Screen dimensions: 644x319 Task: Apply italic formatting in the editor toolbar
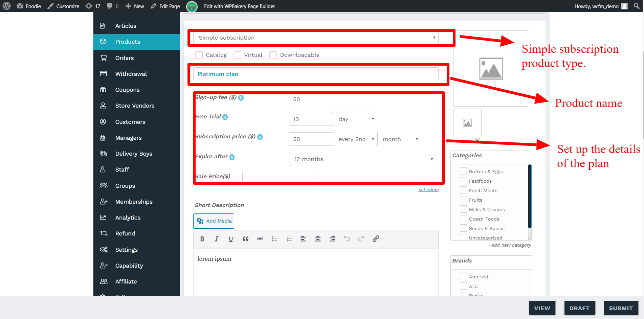pos(216,239)
